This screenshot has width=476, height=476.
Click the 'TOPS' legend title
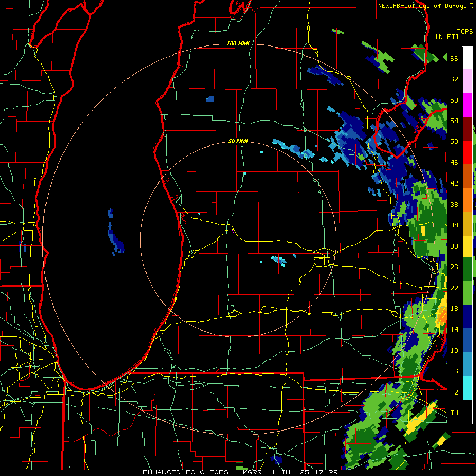(x=465, y=32)
